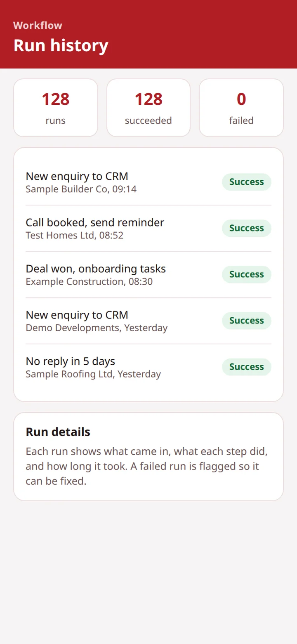Open No reply in 5 days run

148,367
